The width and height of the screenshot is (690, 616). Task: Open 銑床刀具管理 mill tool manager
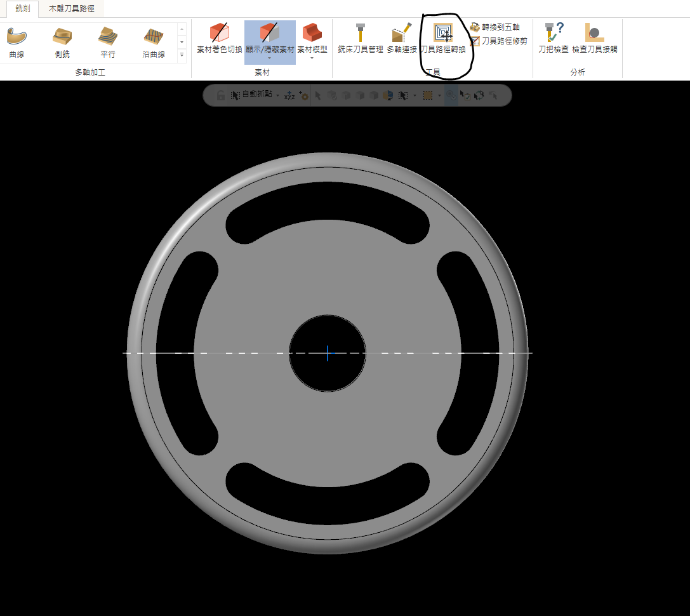361,38
